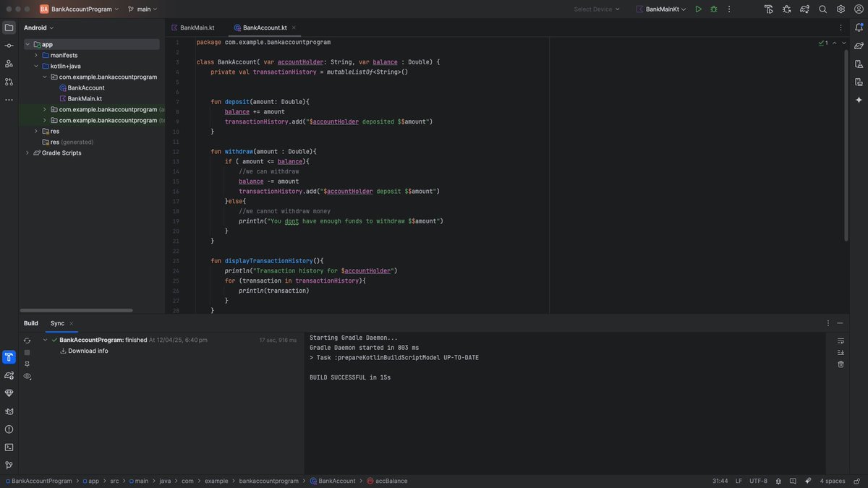
Task: Open the Gradle elephant tool window
Action: pyautogui.click(x=859, y=44)
